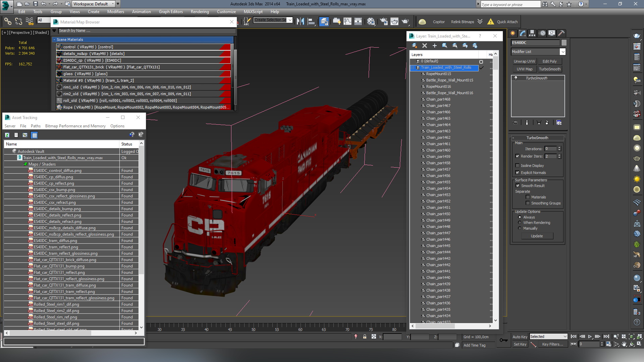
Task: Open Workspace: Default dropdown
Action: click(94, 4)
